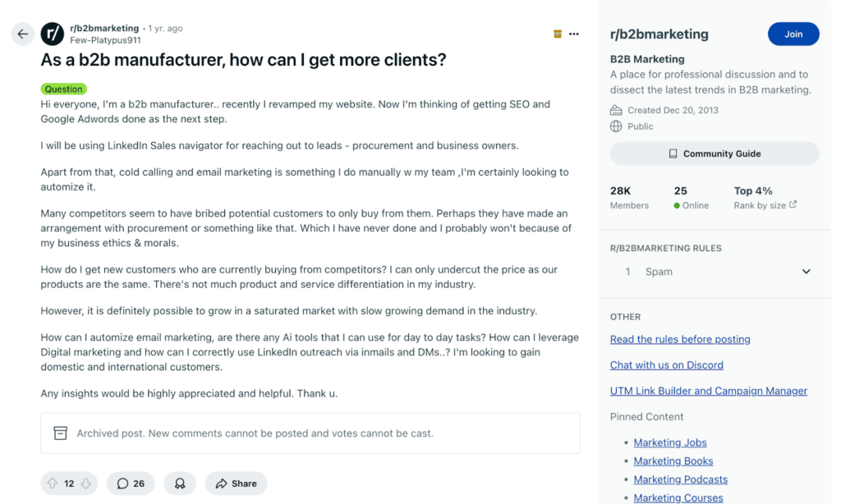
Task: Share the post
Action: point(236,483)
